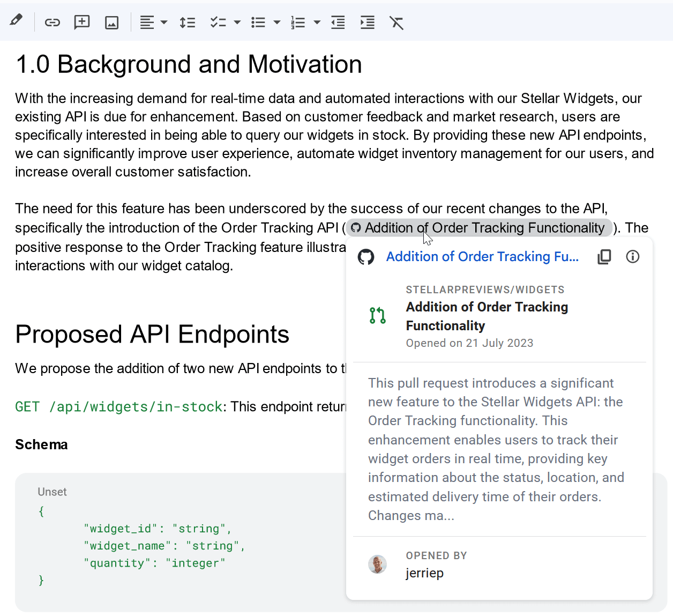Expand the bulleted list styles dropdown
673x616 pixels.
[x=277, y=23]
